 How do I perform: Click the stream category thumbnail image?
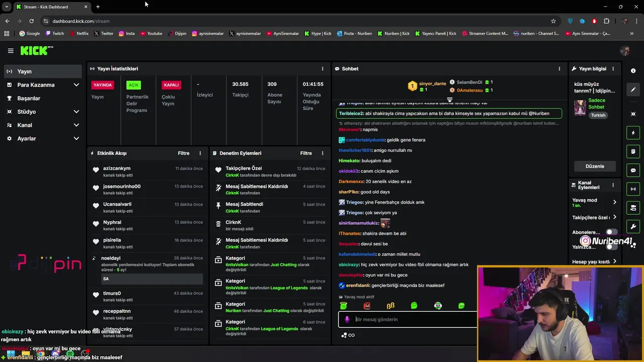point(580,107)
